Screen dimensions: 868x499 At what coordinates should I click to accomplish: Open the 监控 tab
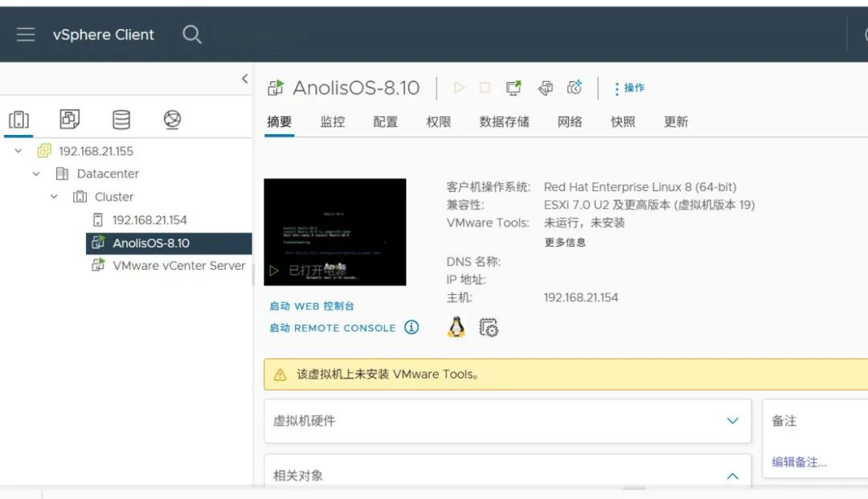333,121
